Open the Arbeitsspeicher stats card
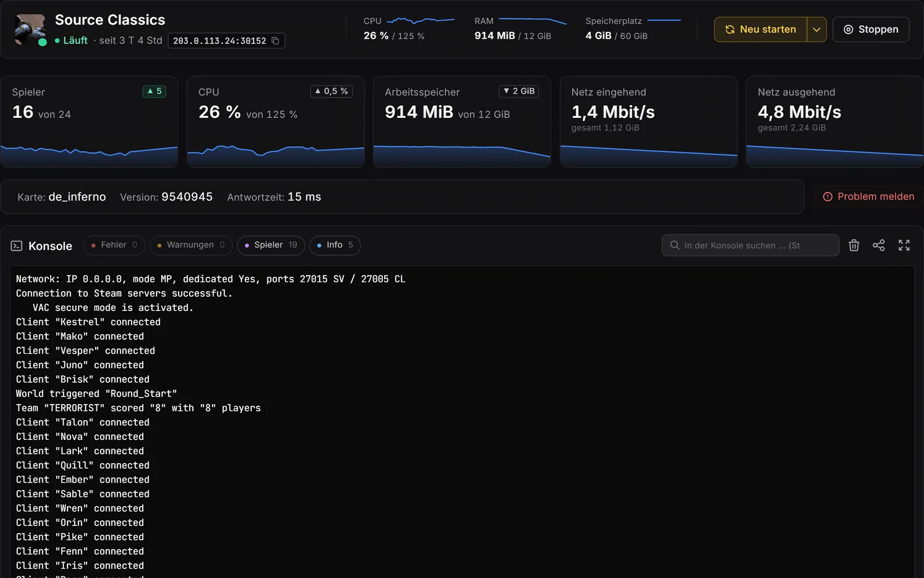Image resolution: width=924 pixels, height=578 pixels. [462, 122]
